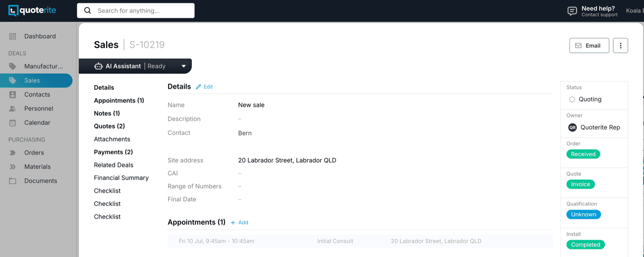Open the Documents folder icon
This screenshot has width=644, height=257.
12,181
